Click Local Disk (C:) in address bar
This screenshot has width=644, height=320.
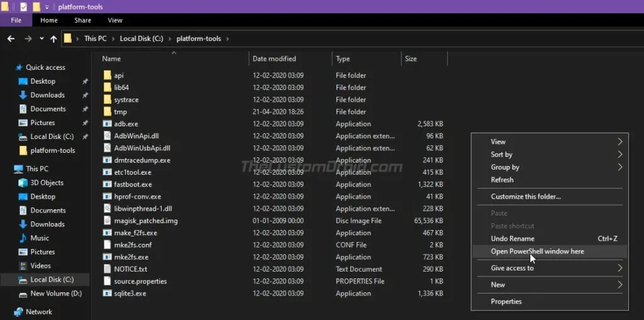142,38
